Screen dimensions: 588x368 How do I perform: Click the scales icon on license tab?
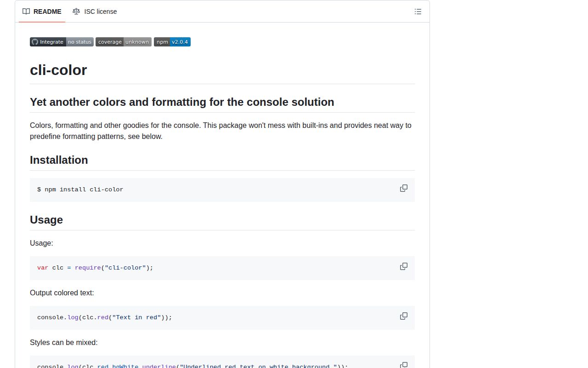(76, 11)
